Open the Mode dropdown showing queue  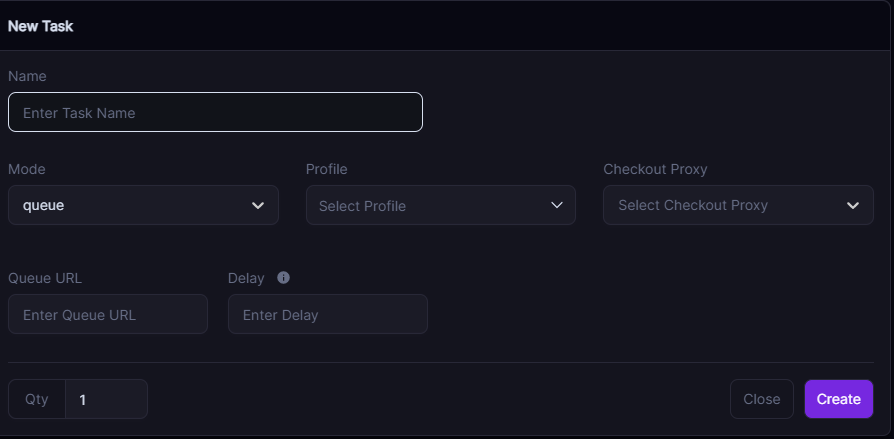point(143,205)
